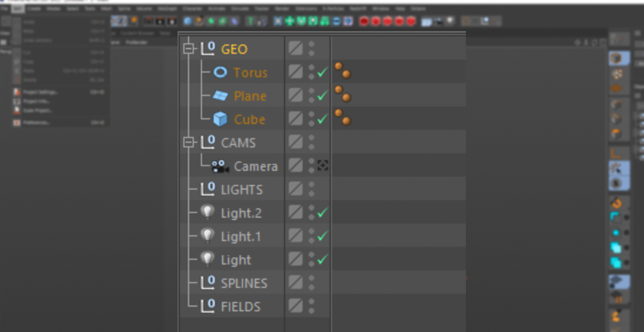Screen dimensions: 644x332
Task: Click the layer square on Camera row
Action: [296, 165]
